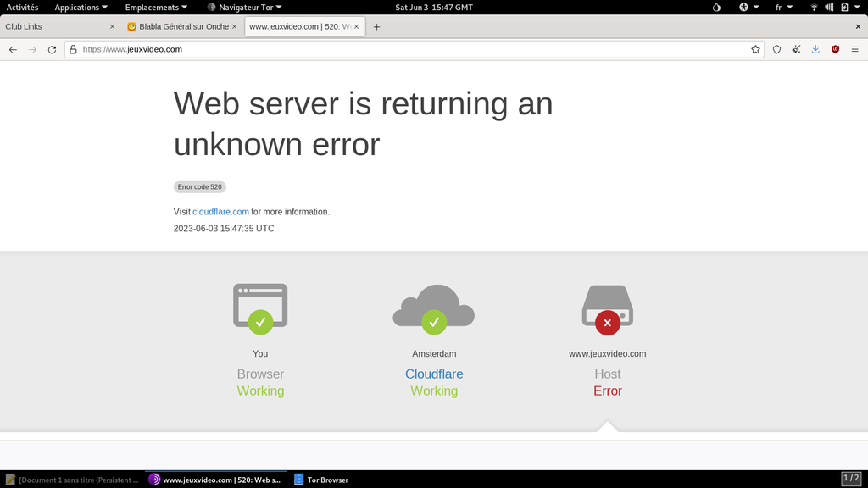Image resolution: width=868 pixels, height=488 pixels.
Task: Click the Amsterdam location label
Action: pyautogui.click(x=434, y=353)
